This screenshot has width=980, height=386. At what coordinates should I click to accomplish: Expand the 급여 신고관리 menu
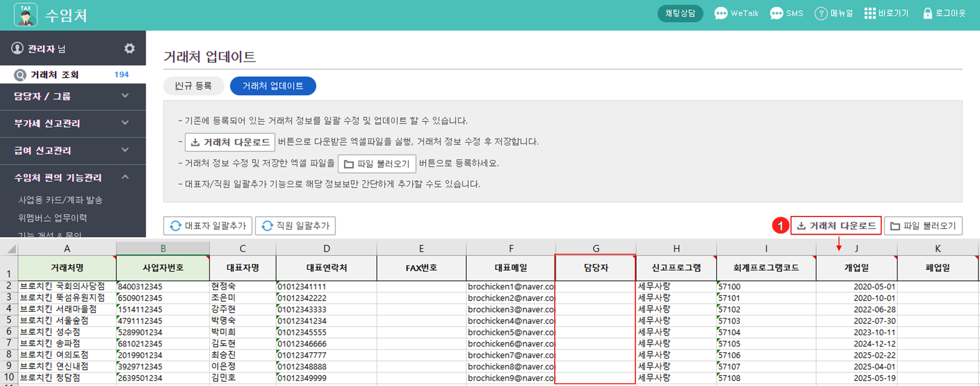[x=73, y=150]
